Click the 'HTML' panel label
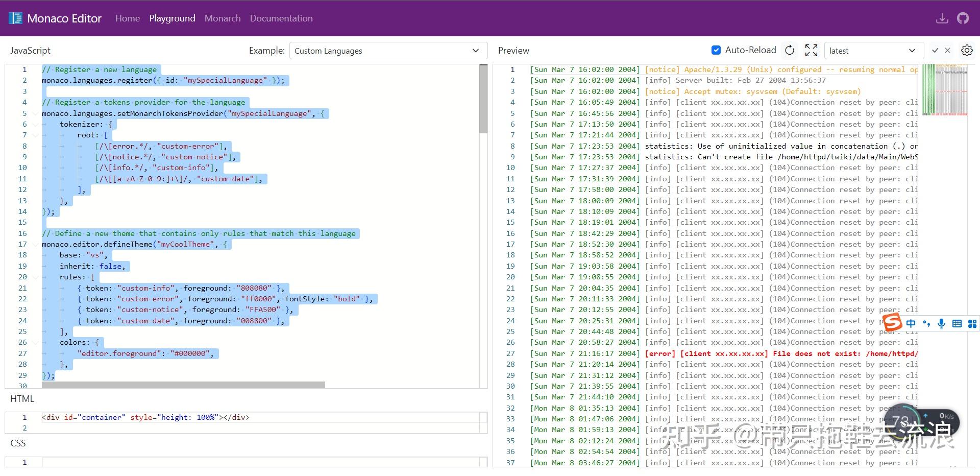 click(22, 399)
